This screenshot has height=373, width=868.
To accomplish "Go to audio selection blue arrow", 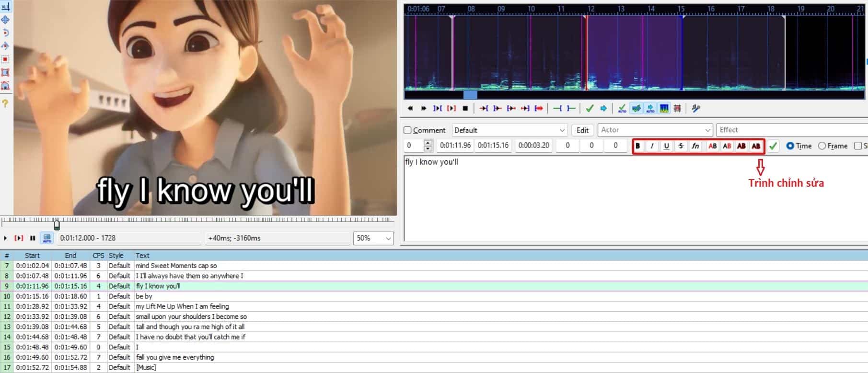I will pos(603,109).
